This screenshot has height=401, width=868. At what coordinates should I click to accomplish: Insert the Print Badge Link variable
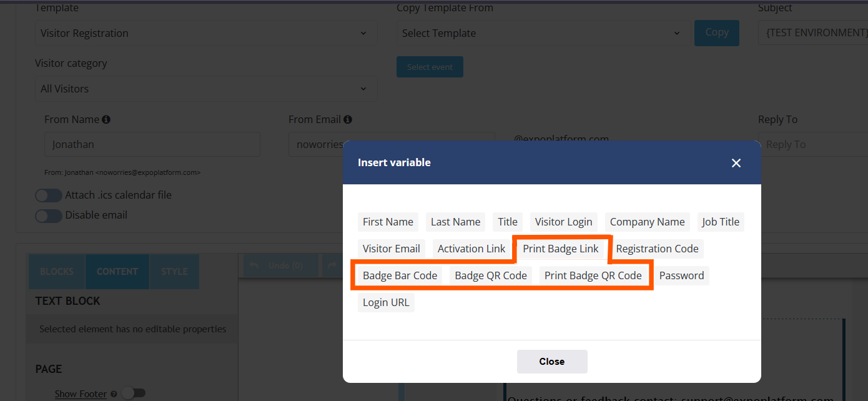click(561, 249)
